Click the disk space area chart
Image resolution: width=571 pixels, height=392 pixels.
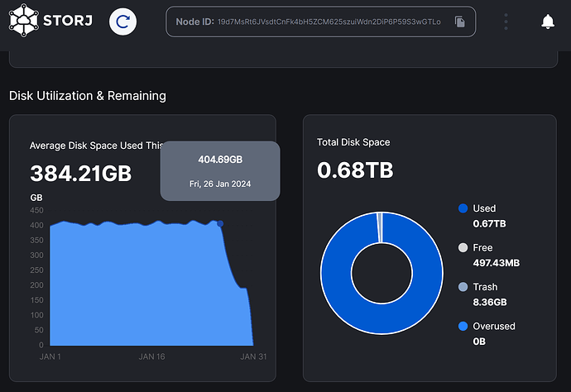132,281
